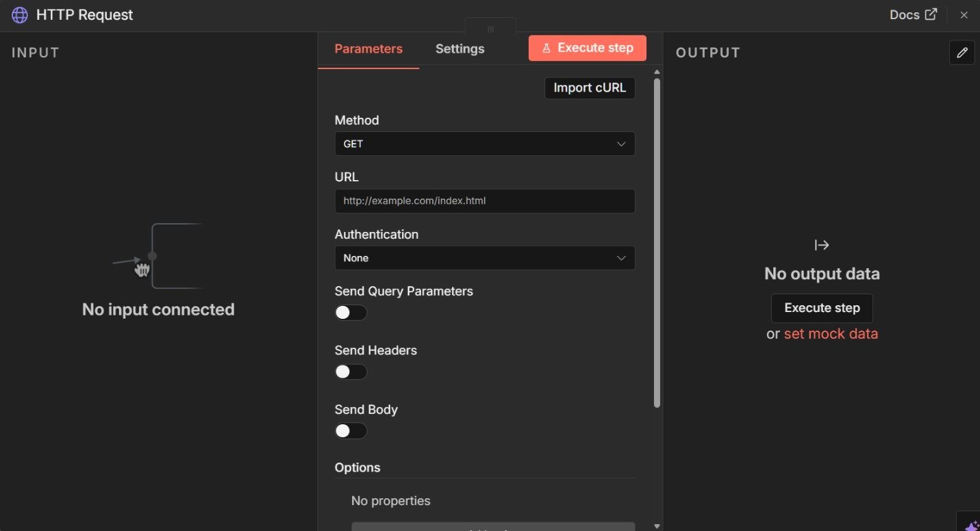Image resolution: width=980 pixels, height=531 pixels.
Task: Turn on the Send Headers switch
Action: click(351, 372)
